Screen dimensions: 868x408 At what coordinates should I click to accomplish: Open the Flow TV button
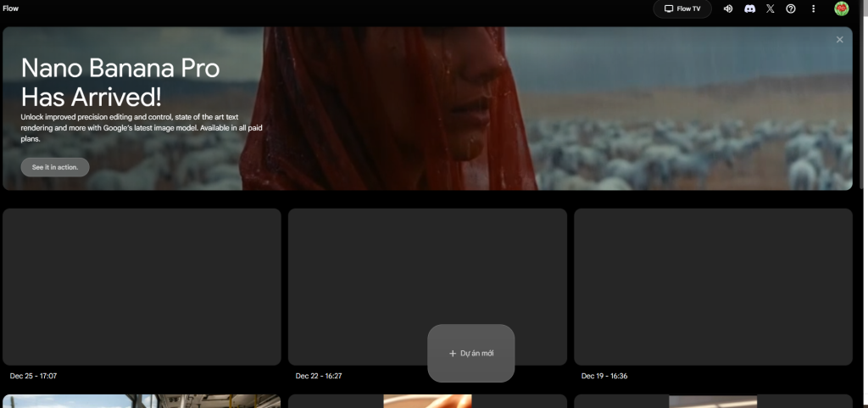pos(682,8)
